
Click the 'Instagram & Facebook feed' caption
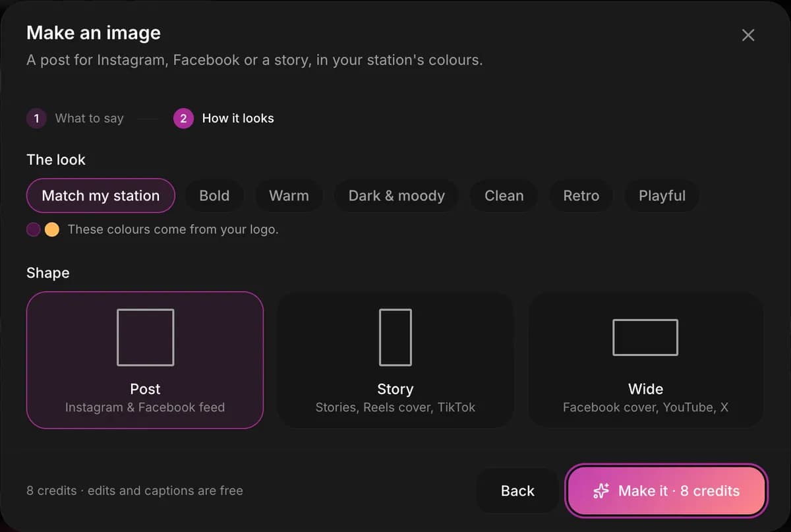point(145,407)
